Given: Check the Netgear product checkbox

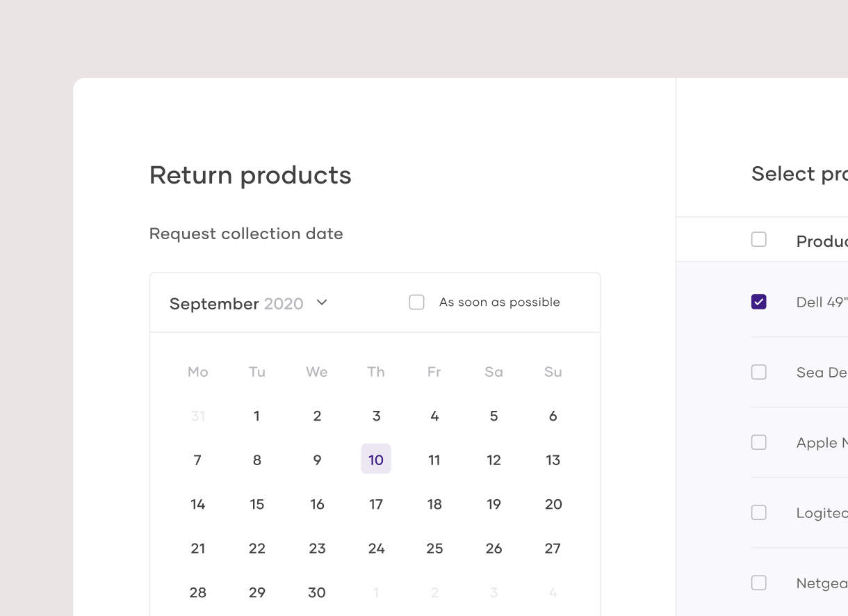Looking at the screenshot, I should coord(759,583).
